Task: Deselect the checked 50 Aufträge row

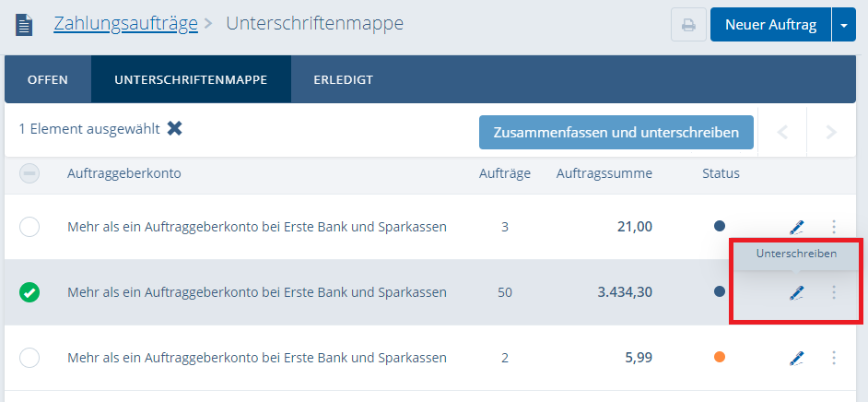Action: point(29,292)
